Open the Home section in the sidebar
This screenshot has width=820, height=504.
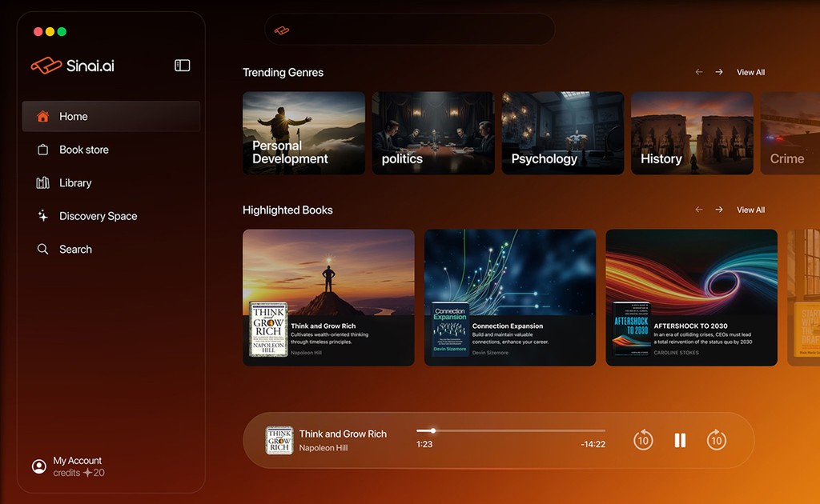[x=74, y=116]
